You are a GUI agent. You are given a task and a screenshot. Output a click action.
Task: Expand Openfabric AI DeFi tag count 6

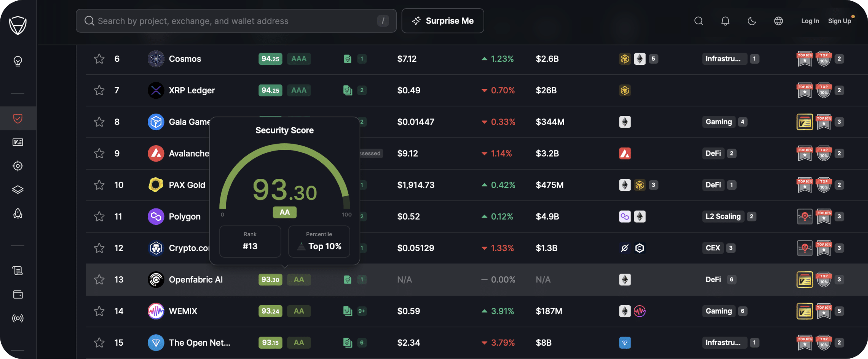point(731,279)
